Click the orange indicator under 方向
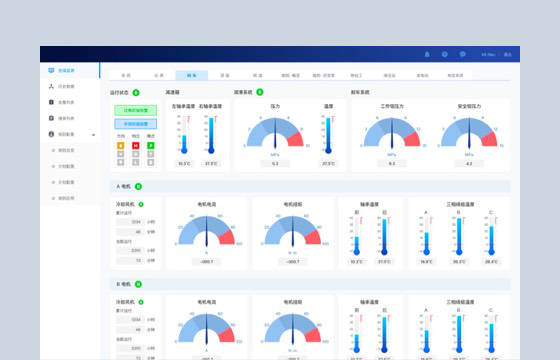Screen dimensions: 560x360 click(x=121, y=146)
